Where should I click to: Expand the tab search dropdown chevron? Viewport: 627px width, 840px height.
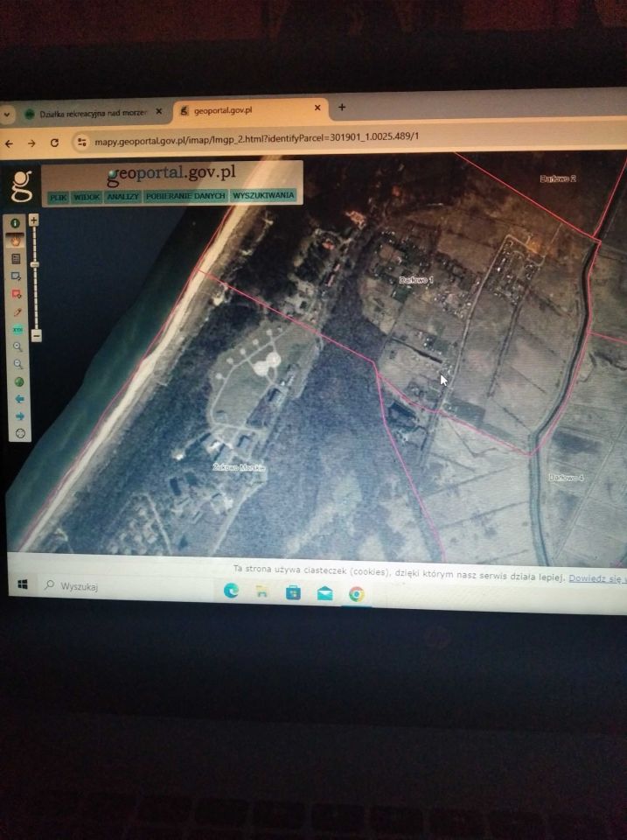(x=7, y=115)
